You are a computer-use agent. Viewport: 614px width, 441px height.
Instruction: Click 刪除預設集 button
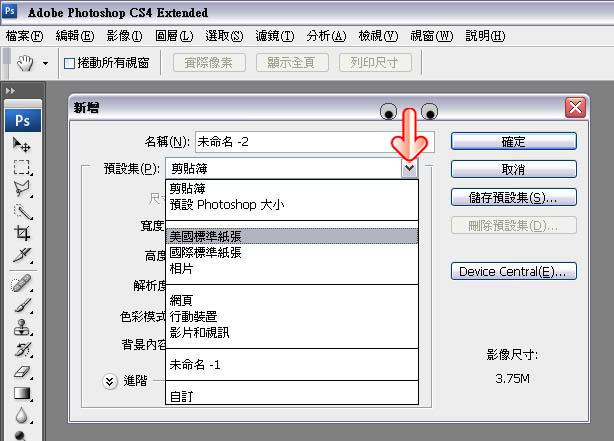click(514, 226)
